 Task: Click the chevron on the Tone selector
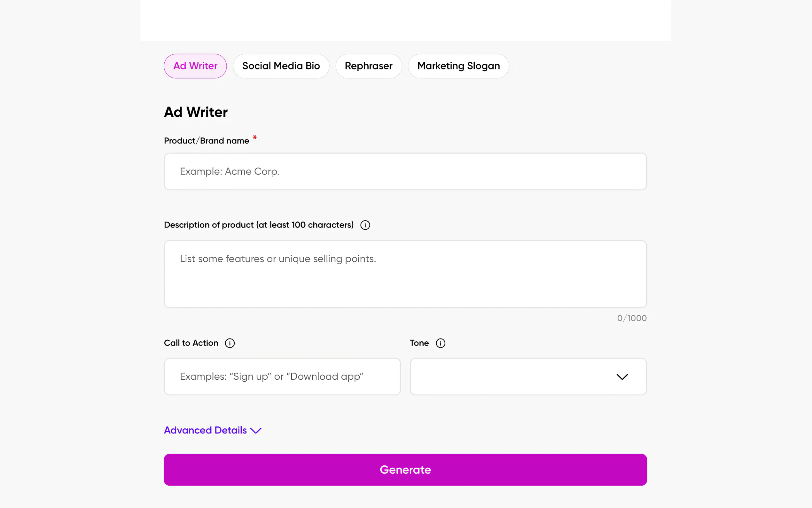622,377
